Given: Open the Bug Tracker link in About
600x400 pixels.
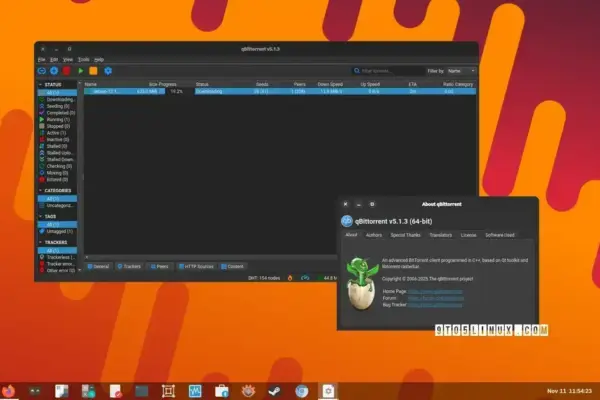Looking at the screenshot, I should pos(435,305).
